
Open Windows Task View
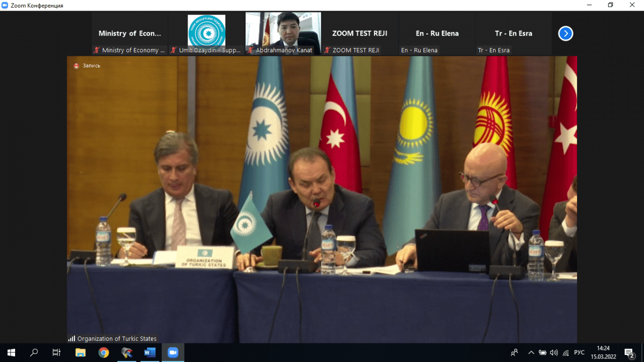(x=56, y=352)
